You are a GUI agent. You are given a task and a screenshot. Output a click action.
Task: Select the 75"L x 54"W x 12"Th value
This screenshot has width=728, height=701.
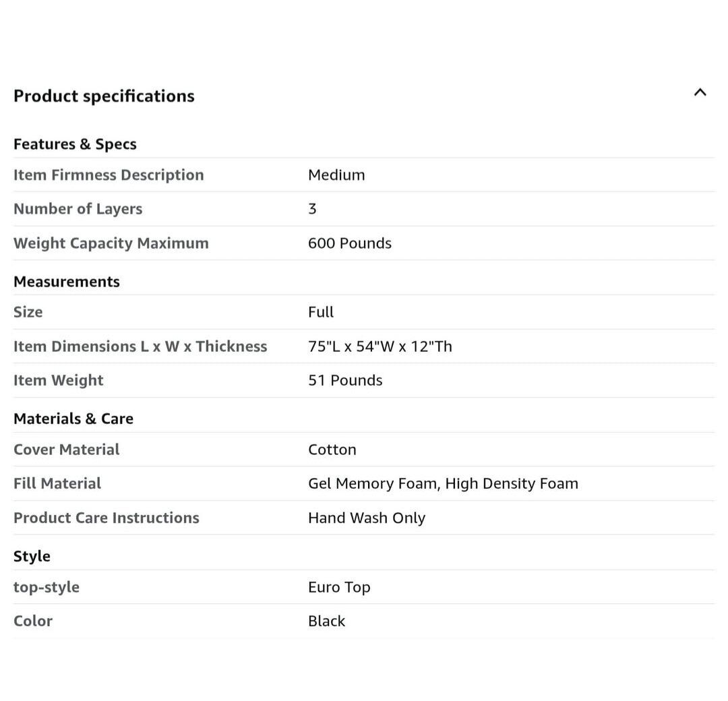(x=380, y=346)
